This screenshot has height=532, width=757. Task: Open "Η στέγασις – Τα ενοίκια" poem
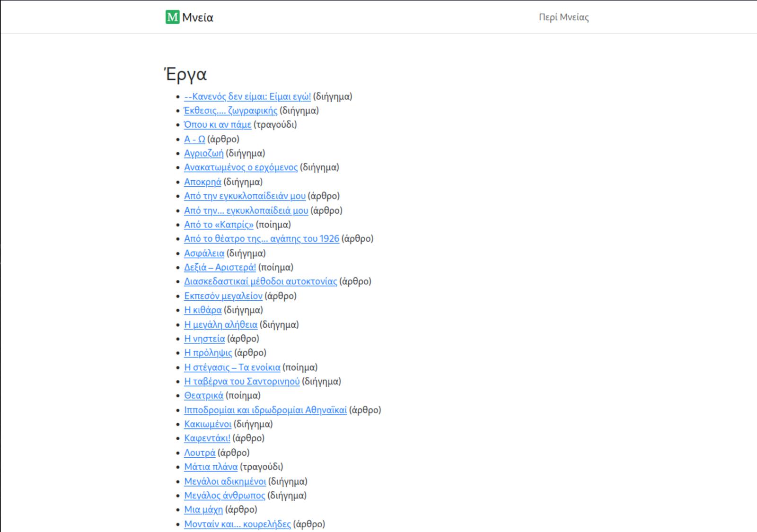[x=232, y=367]
